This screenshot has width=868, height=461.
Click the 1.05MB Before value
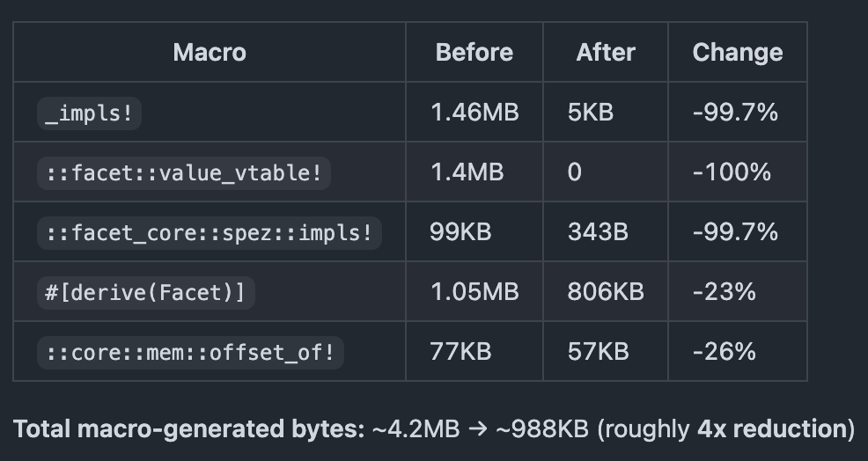474,292
